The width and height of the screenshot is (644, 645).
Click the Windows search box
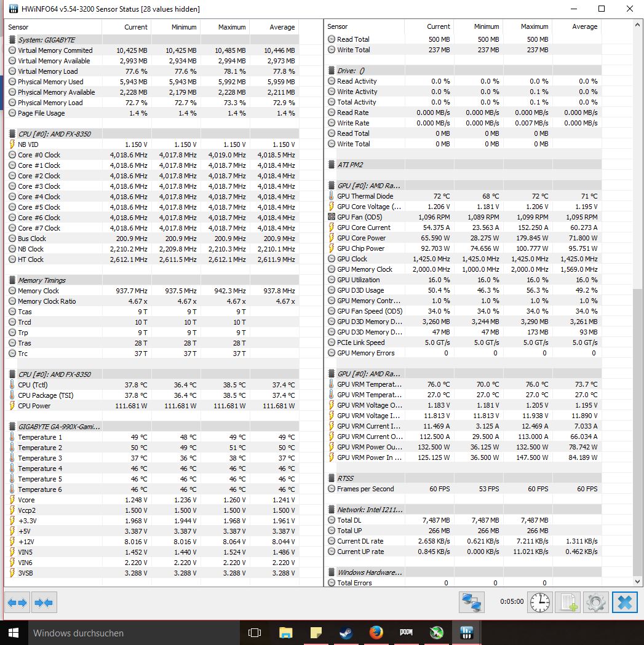pos(133,633)
